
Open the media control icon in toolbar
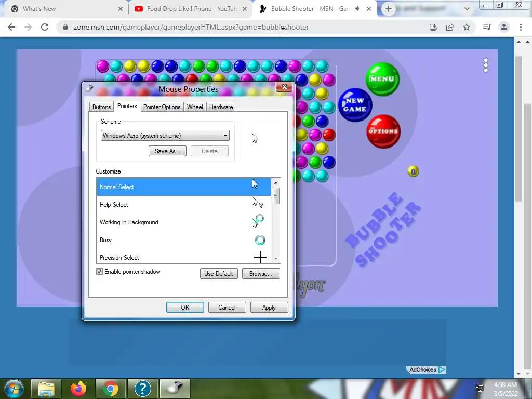(x=487, y=27)
